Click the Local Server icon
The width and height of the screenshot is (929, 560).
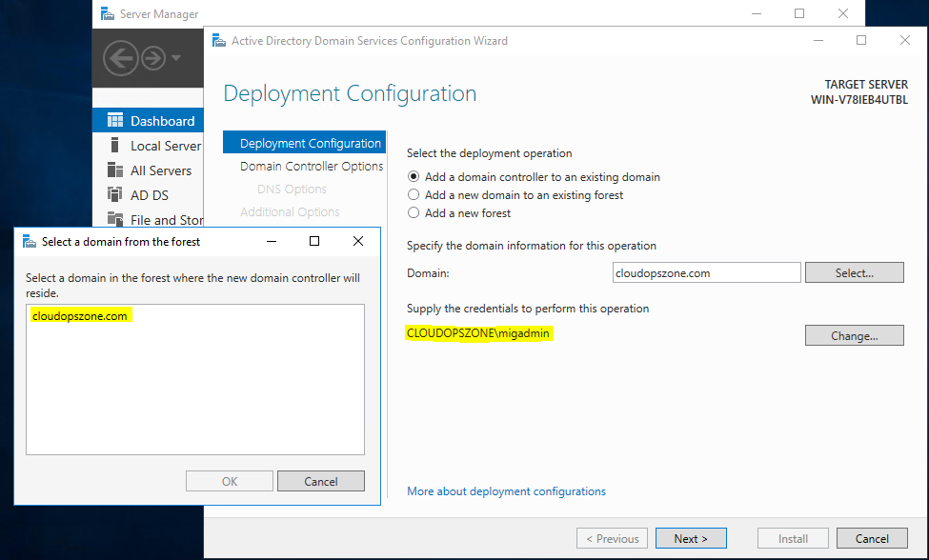pos(115,145)
